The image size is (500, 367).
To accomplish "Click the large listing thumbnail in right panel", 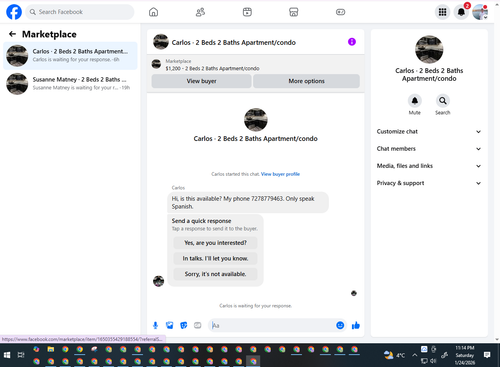I will coord(429,49).
